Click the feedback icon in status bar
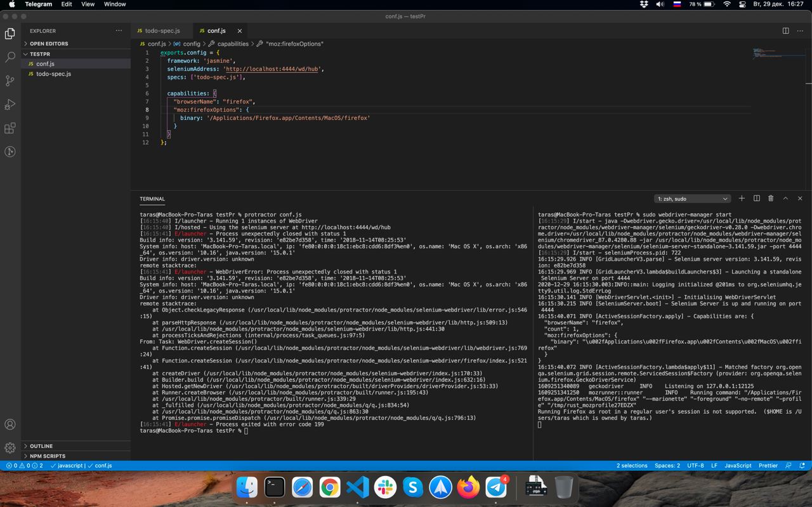This screenshot has width=812, height=507. (789, 466)
